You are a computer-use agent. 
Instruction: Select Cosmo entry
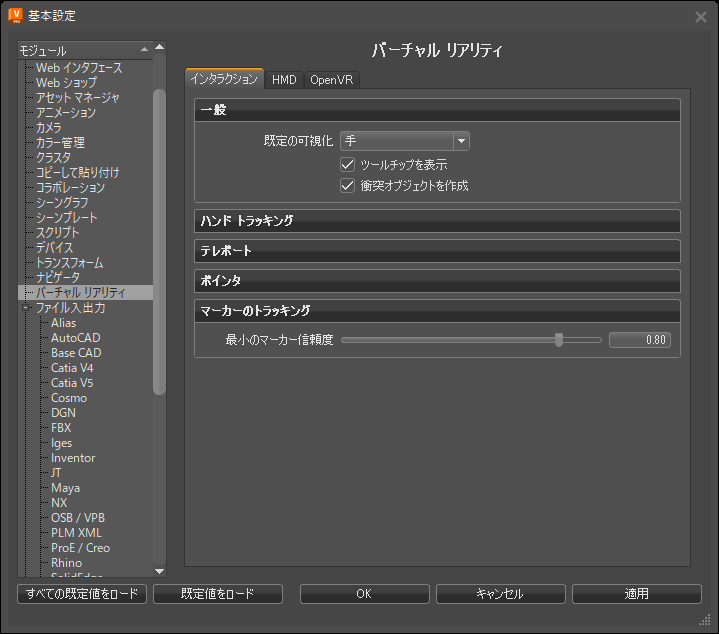[x=69, y=398]
